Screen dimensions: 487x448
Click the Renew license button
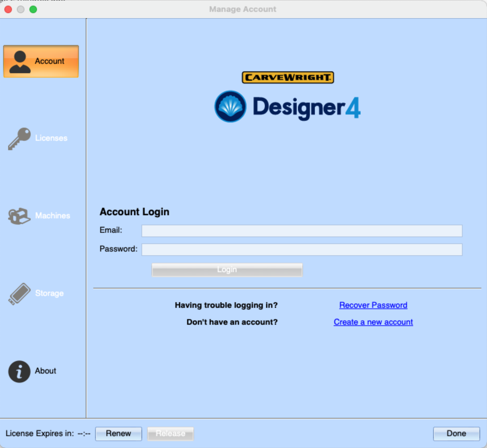click(x=118, y=434)
